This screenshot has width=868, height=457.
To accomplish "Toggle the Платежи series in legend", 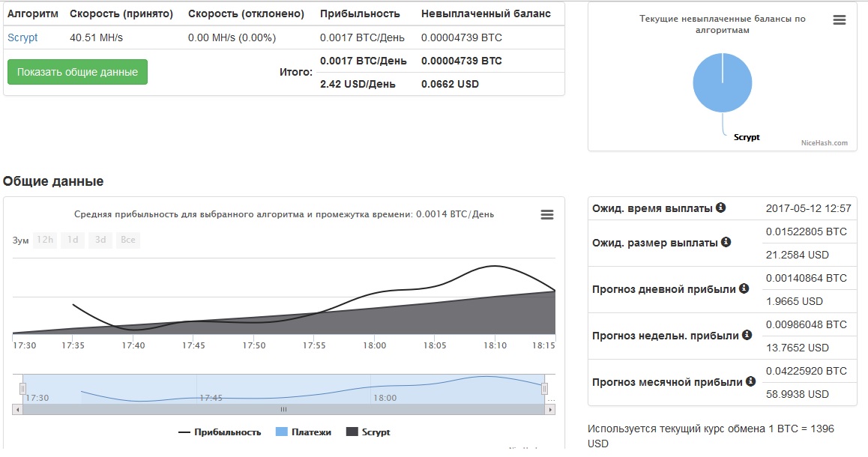I will click(x=304, y=432).
